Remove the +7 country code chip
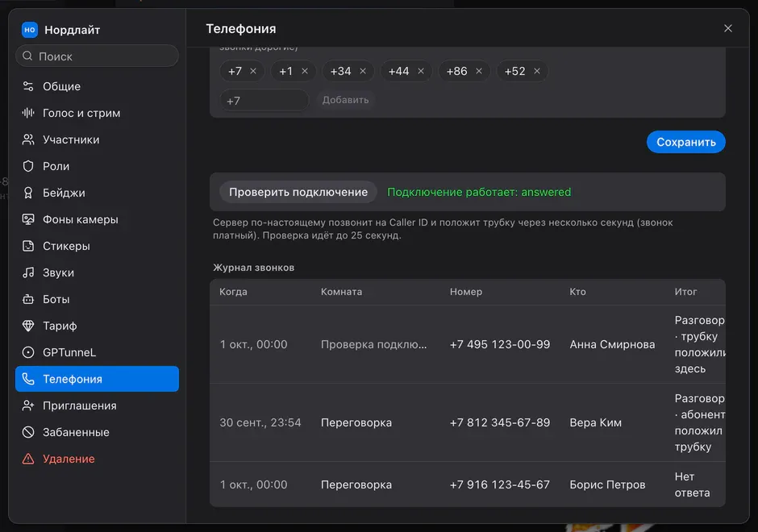758x532 pixels. [253, 71]
